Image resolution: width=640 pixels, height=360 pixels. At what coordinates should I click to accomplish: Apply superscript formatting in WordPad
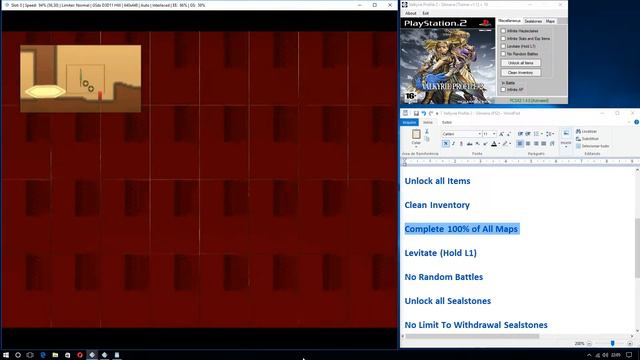[485, 144]
